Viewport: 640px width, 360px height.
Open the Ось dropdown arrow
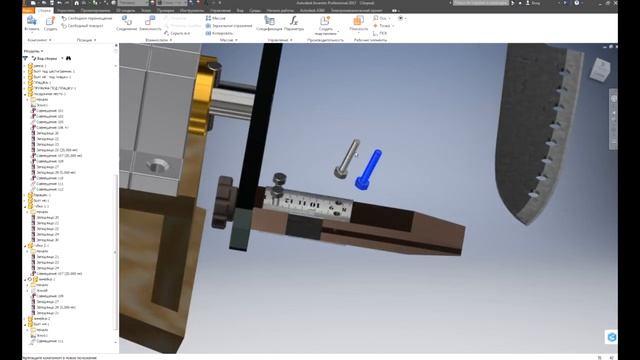[x=389, y=18]
